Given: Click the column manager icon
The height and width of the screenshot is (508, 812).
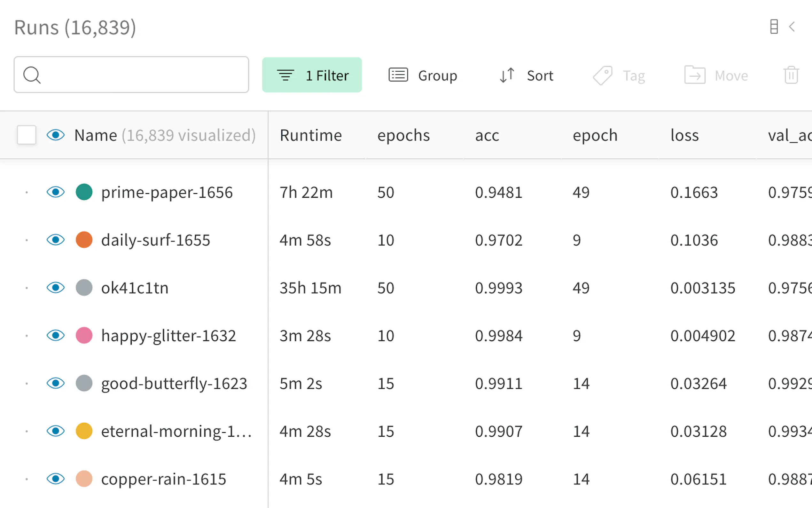Looking at the screenshot, I should (774, 27).
